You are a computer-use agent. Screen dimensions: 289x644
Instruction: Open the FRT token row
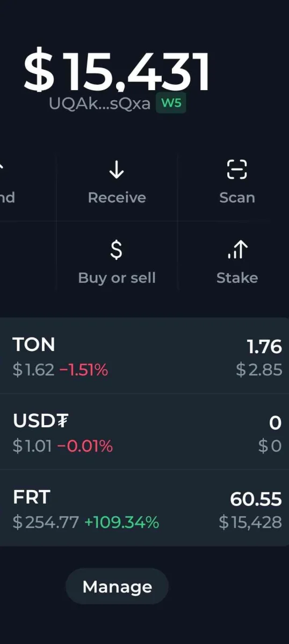(x=144, y=508)
